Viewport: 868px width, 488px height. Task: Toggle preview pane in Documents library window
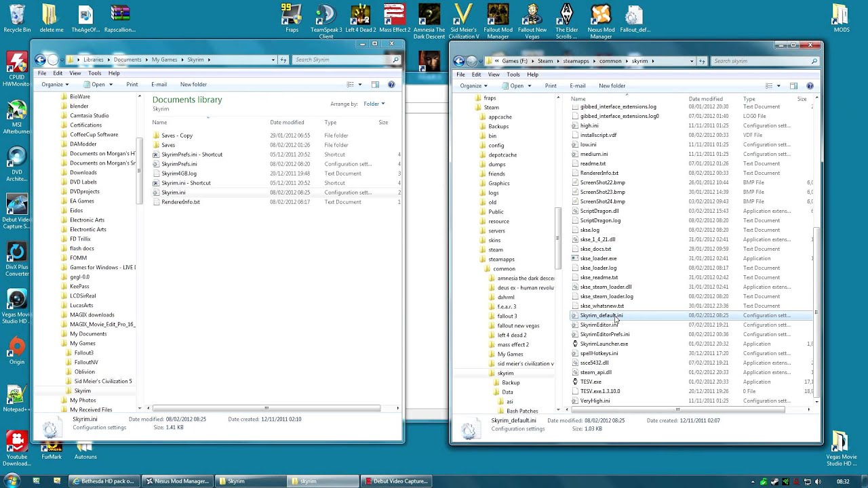375,85
